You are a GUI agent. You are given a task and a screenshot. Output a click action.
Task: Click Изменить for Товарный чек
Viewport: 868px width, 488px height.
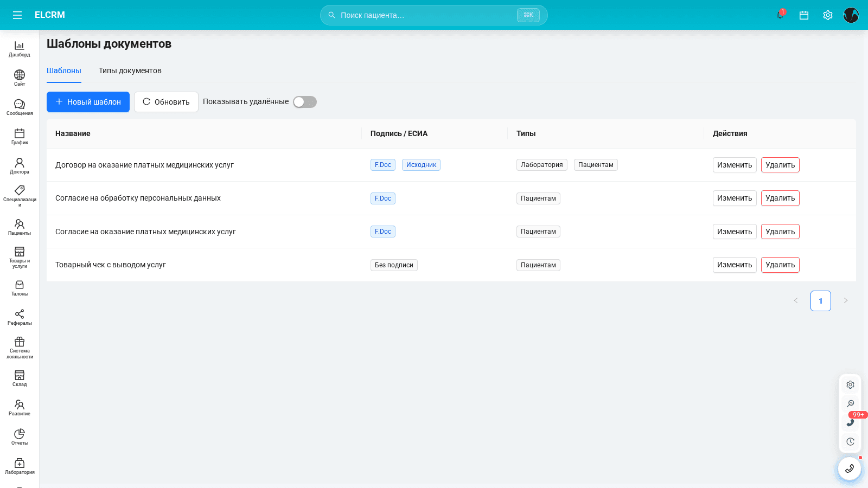(735, 265)
